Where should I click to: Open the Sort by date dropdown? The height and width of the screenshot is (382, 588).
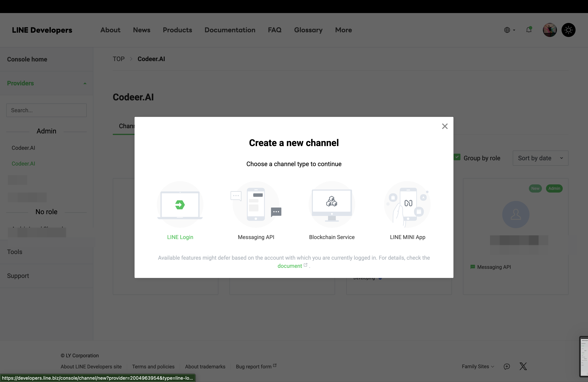tap(540, 158)
